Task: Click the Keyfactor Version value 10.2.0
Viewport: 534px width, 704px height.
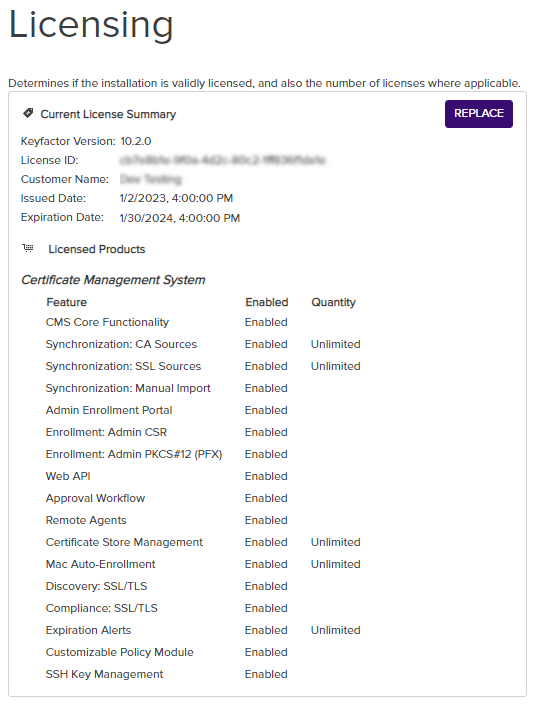Action: 136,141
